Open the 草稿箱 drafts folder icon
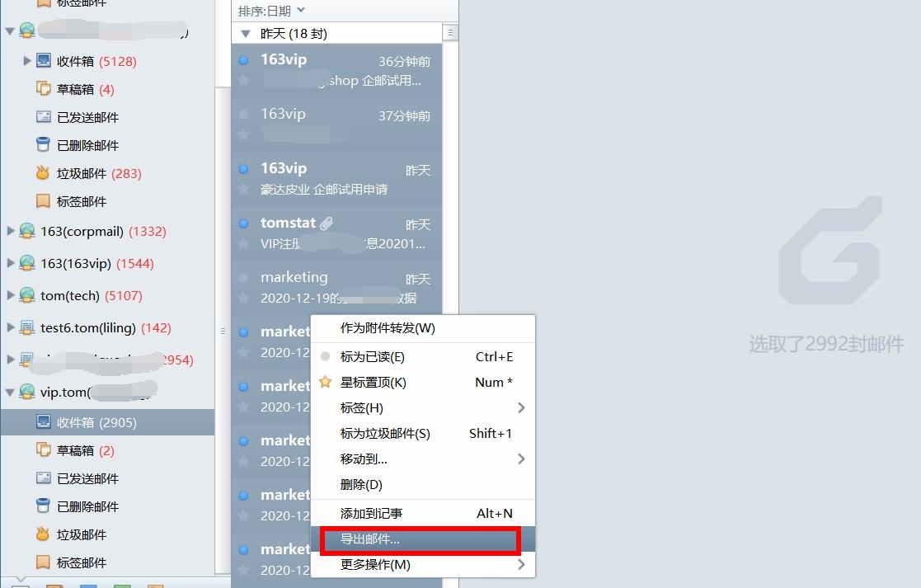 tap(44, 89)
